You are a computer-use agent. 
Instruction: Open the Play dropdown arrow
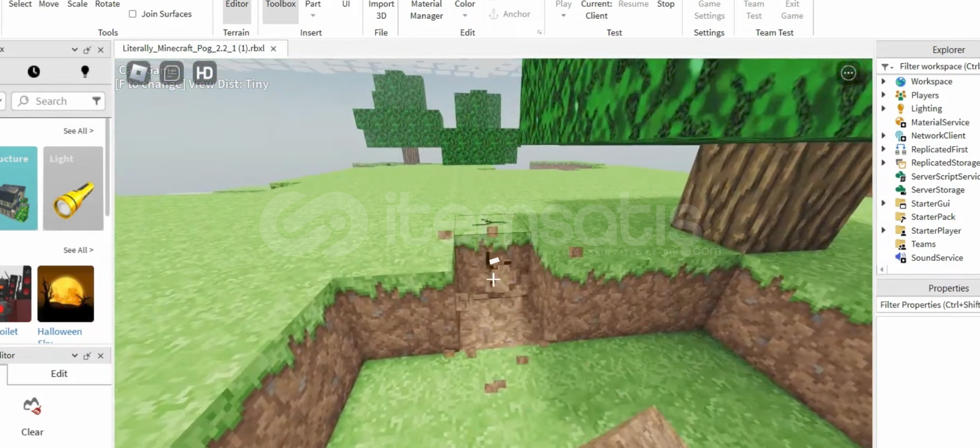(x=563, y=16)
